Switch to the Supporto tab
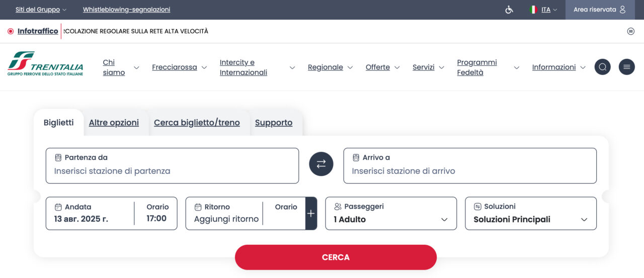 coord(274,123)
